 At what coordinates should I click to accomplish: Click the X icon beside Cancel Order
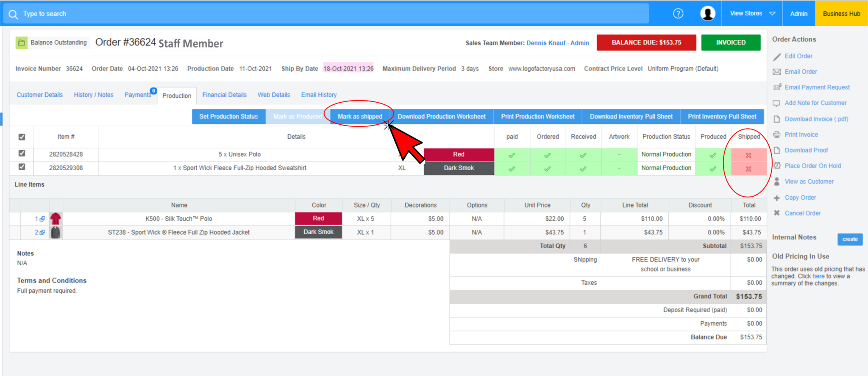coord(777,213)
